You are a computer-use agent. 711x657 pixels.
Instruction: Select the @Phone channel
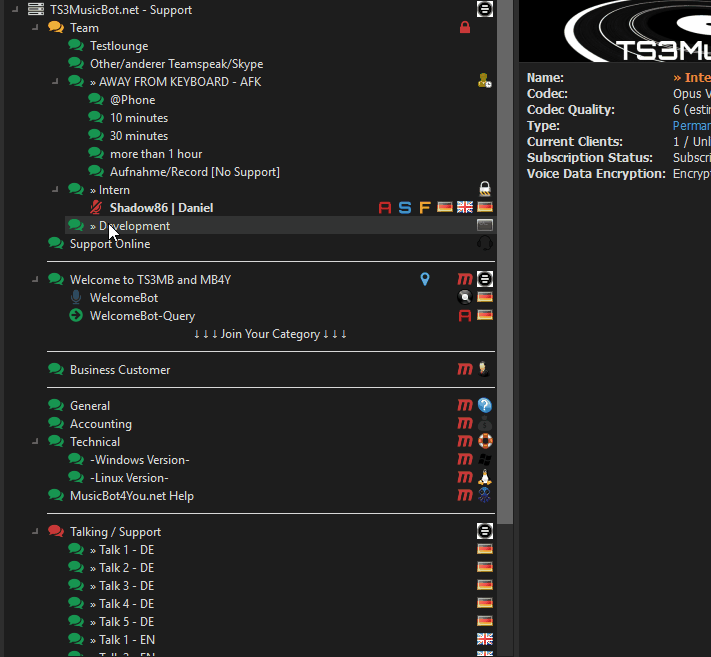click(x=132, y=100)
